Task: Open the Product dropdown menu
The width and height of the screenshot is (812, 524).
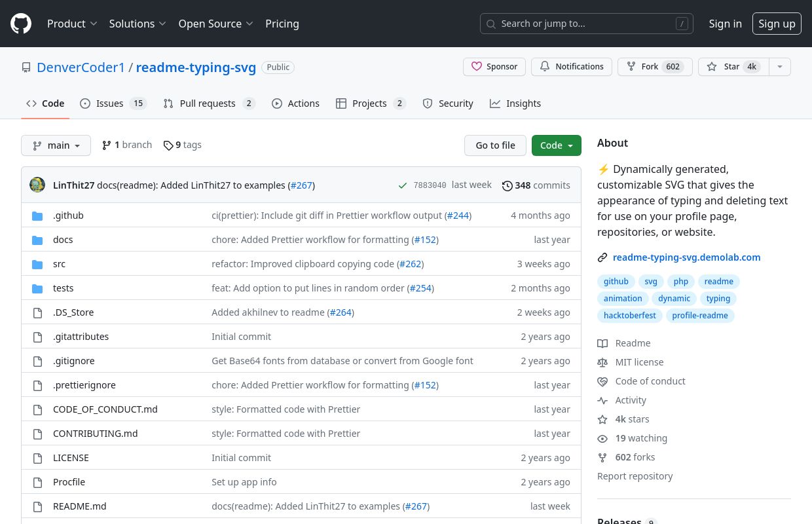Action: [x=72, y=24]
